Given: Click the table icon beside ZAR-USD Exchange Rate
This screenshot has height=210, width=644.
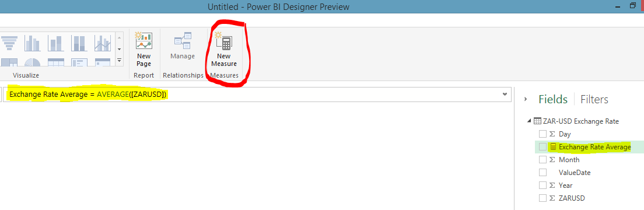Looking at the screenshot, I should click(537, 121).
